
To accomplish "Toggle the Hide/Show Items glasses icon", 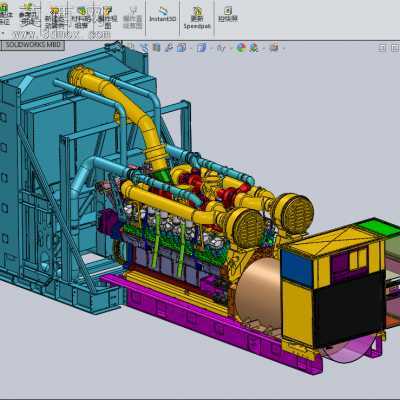I will coord(221,48).
